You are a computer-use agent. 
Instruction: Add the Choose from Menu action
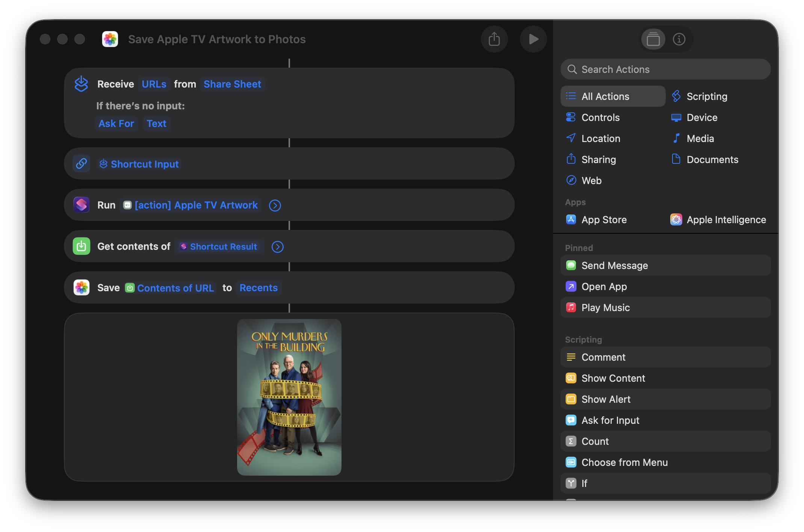coord(665,462)
